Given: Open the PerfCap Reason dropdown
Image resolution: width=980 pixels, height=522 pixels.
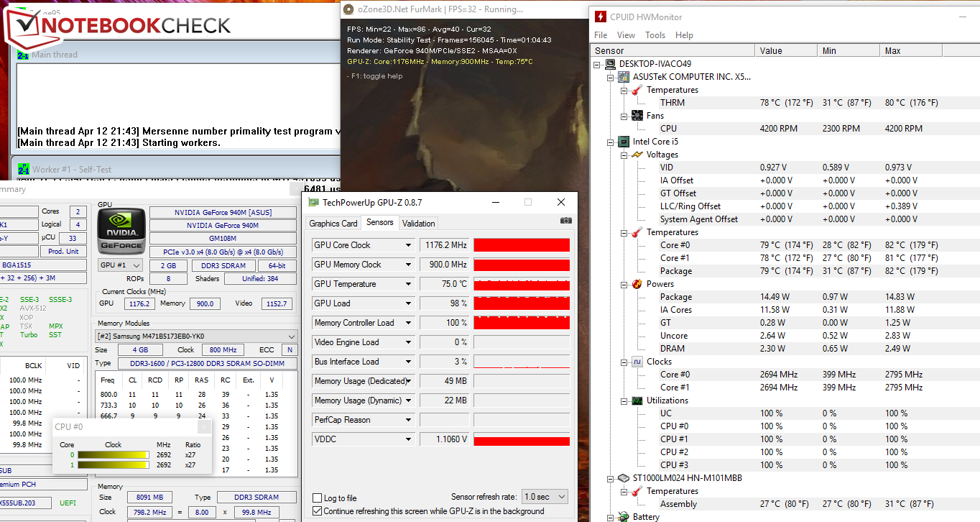Looking at the screenshot, I should point(409,420).
